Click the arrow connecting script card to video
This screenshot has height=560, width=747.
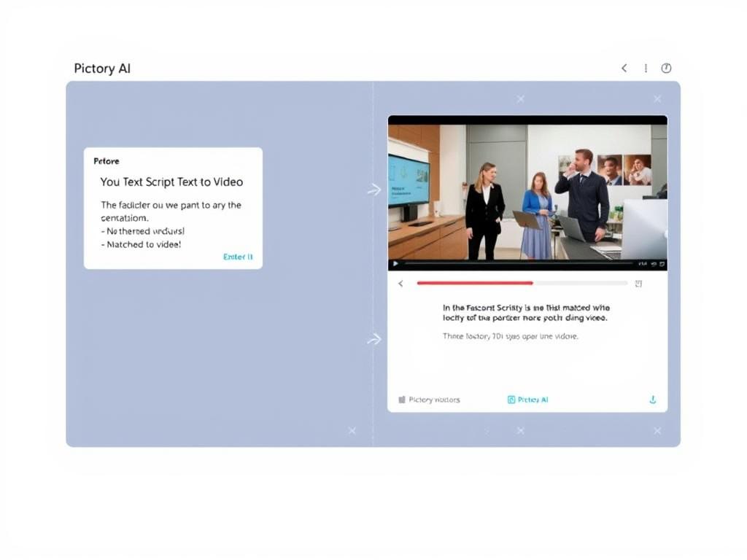coord(373,189)
